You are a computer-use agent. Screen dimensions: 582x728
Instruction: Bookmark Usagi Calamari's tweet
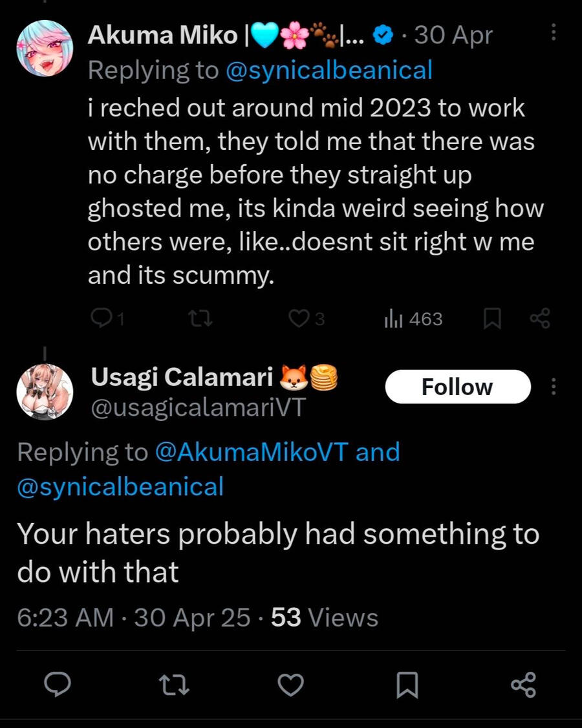coord(407,684)
